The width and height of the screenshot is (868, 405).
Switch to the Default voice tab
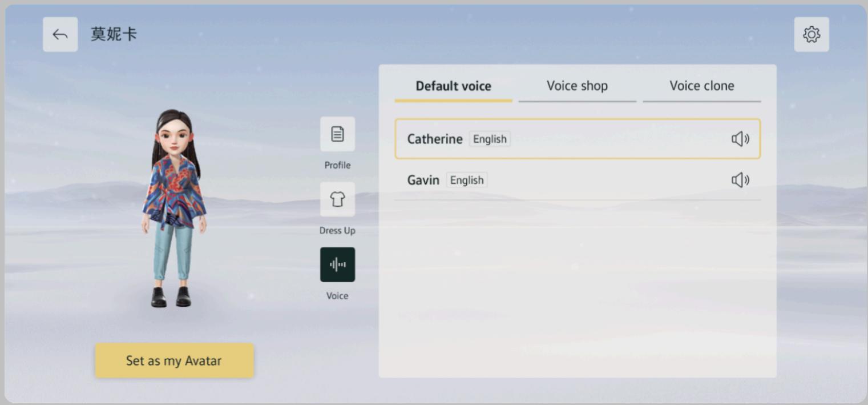click(x=453, y=86)
